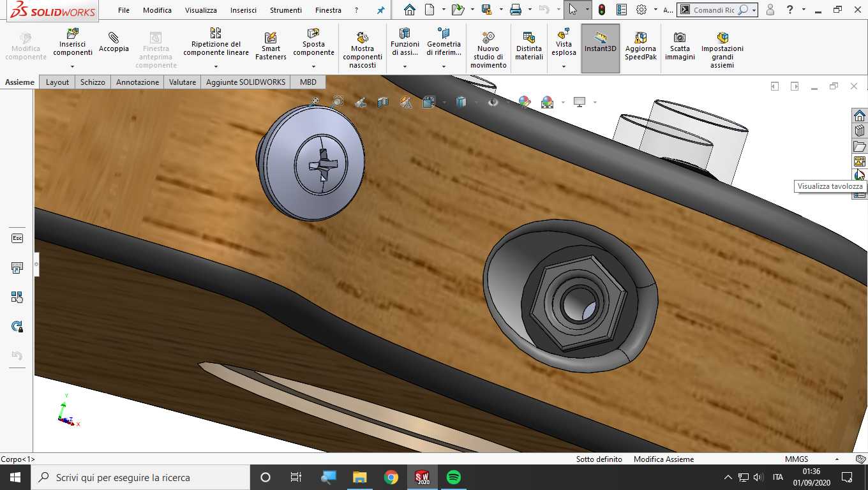Expand the Vista esplosa dropdown arrow
This screenshot has width=868, height=490.
(564, 66)
